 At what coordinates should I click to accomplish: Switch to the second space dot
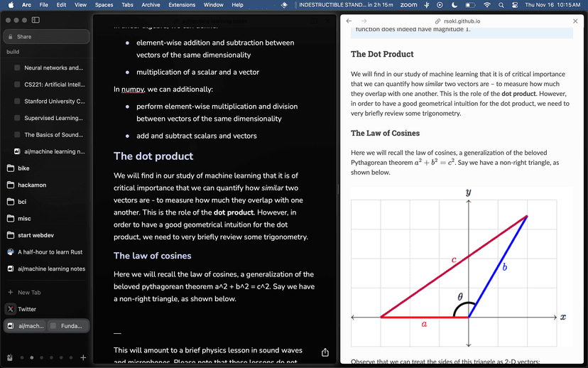pos(31,357)
